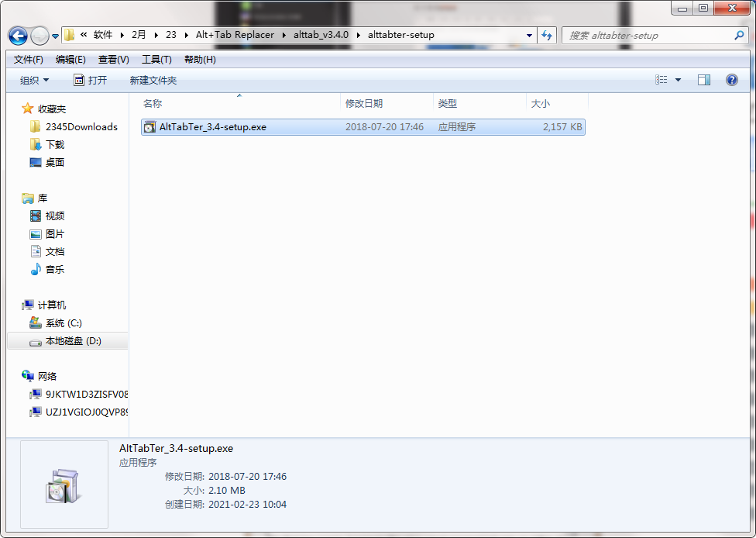Click the folder icon in address bar

coord(70,35)
